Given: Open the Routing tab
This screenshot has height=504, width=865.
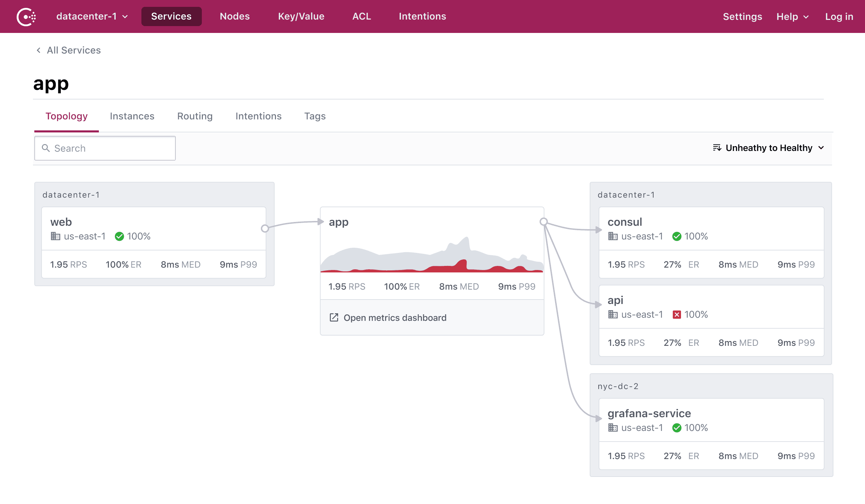Looking at the screenshot, I should [195, 116].
